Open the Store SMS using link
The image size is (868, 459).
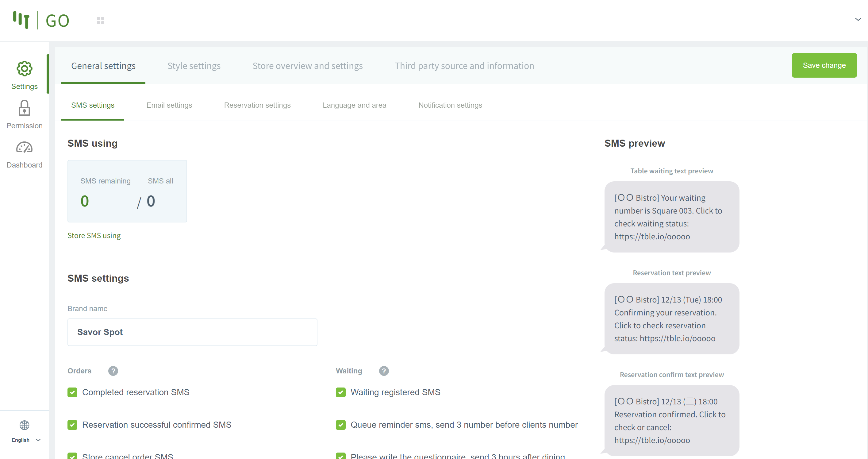[x=94, y=236]
